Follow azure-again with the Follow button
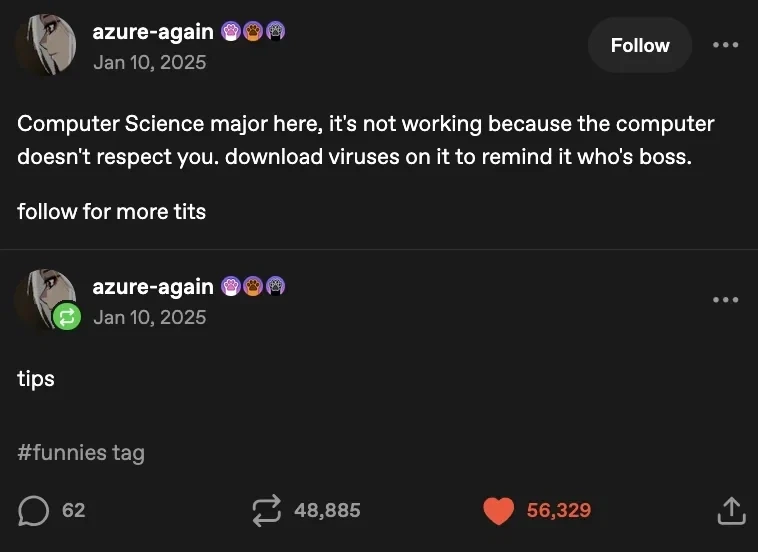The height and width of the screenshot is (552, 758). 640,45
